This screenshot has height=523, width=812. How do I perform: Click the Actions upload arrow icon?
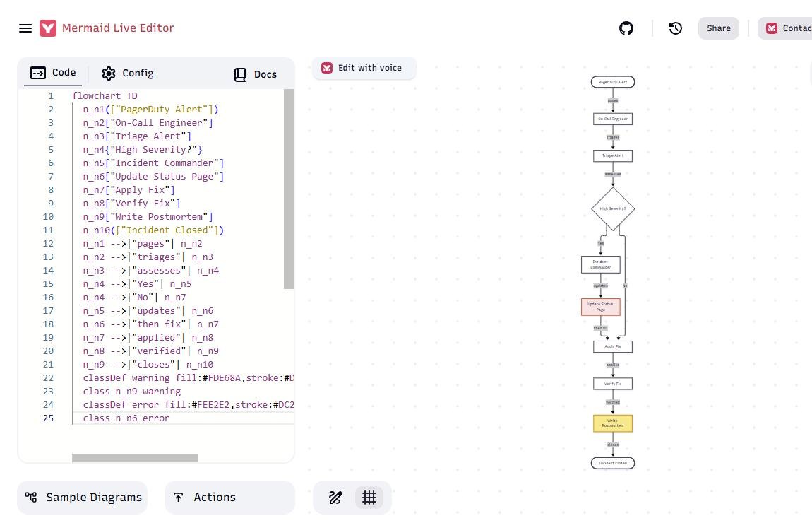[x=178, y=497]
